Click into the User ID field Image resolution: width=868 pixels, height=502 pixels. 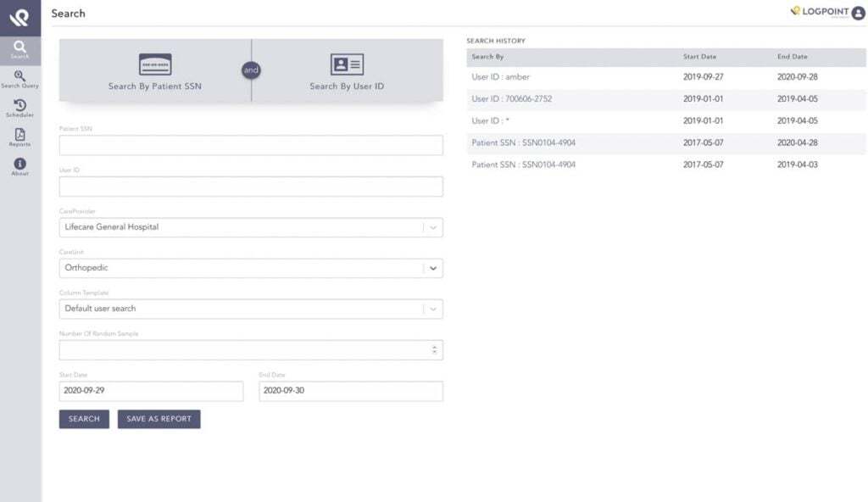[251, 187]
